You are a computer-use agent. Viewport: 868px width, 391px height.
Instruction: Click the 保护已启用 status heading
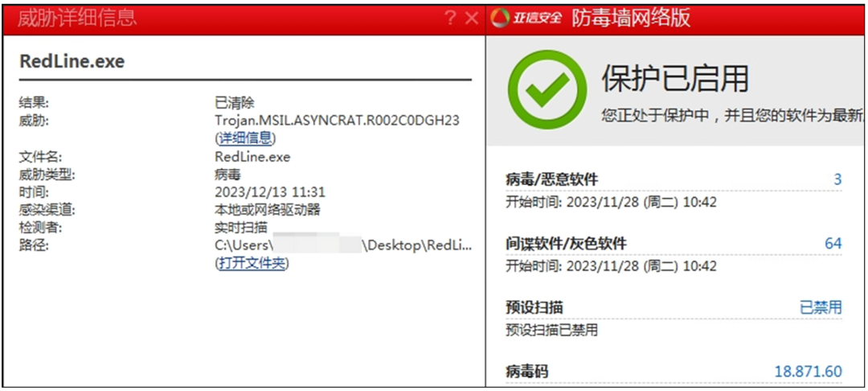675,79
